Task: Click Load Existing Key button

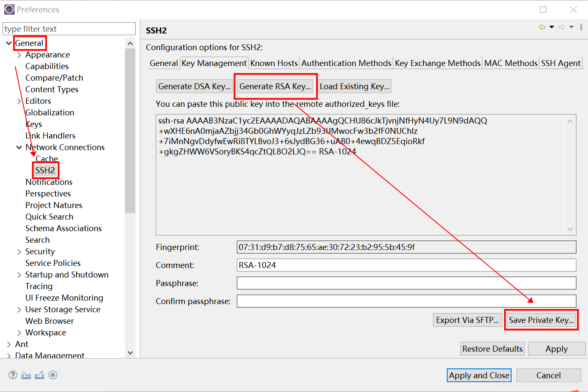Action: pos(355,86)
